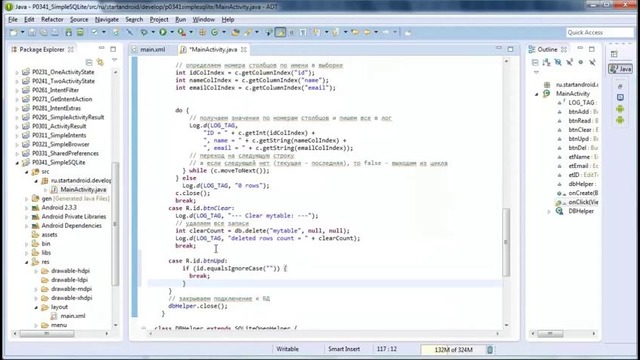This screenshot has height=360, width=640.
Task: Toggle Hide Fields in Outline view
Action: (x=558, y=62)
